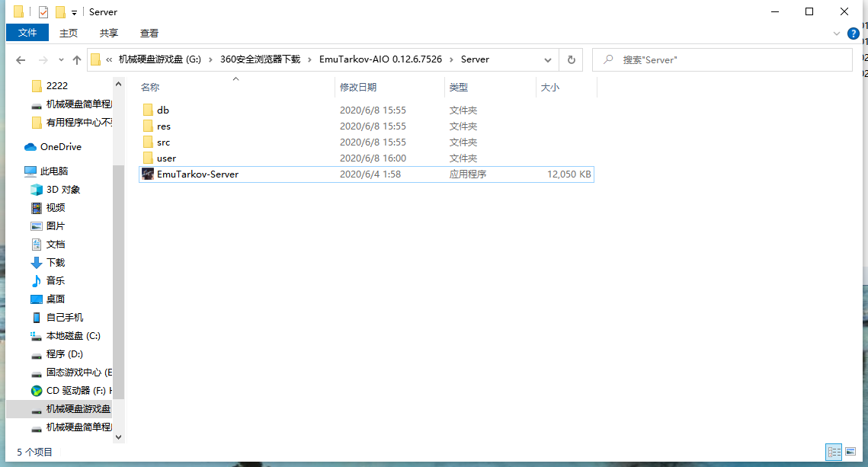Image resolution: width=868 pixels, height=467 pixels.
Task: Click the 2020/6/4 1:58 date cell
Action: pos(370,174)
